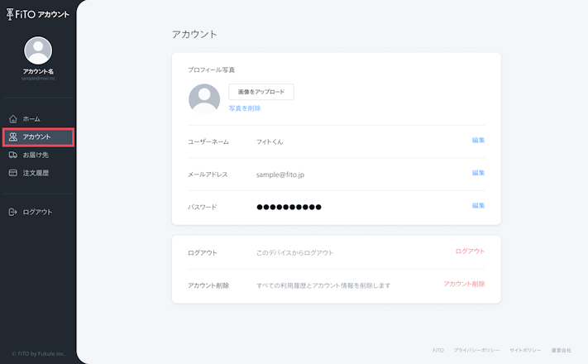Open the サイトポリシー footer link
The width and height of the screenshot is (588, 364).
(x=525, y=350)
